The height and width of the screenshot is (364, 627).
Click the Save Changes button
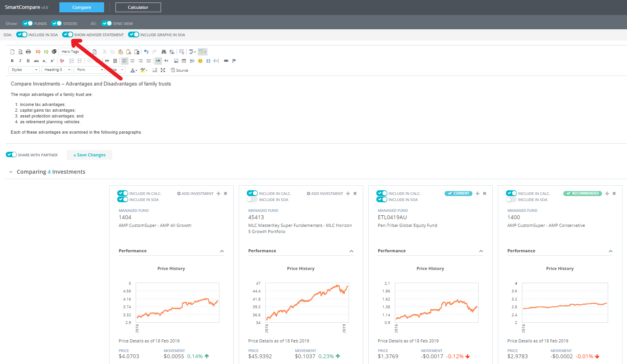tap(89, 155)
